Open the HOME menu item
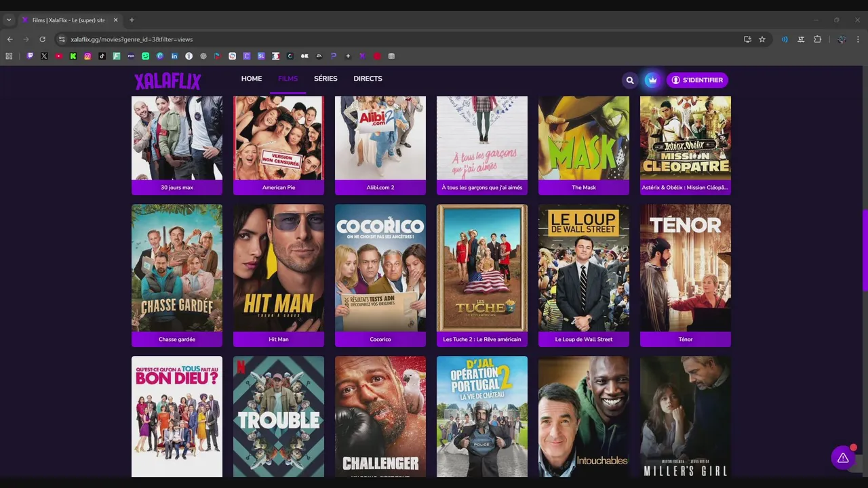 pos(252,79)
